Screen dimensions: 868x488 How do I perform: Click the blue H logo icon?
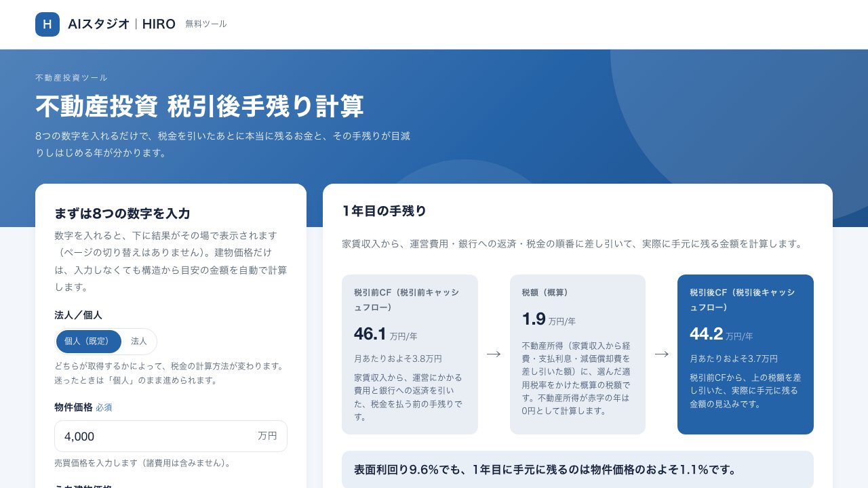point(47,24)
